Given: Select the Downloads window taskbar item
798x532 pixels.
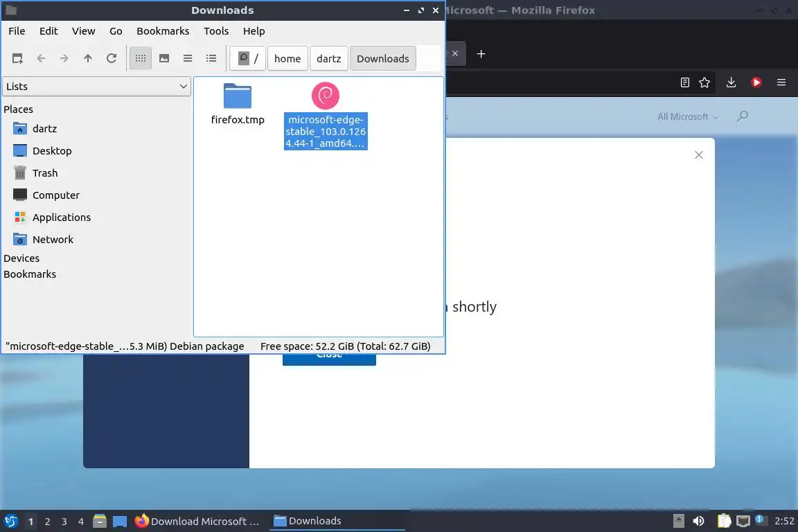Looking at the screenshot, I should pos(337,522).
